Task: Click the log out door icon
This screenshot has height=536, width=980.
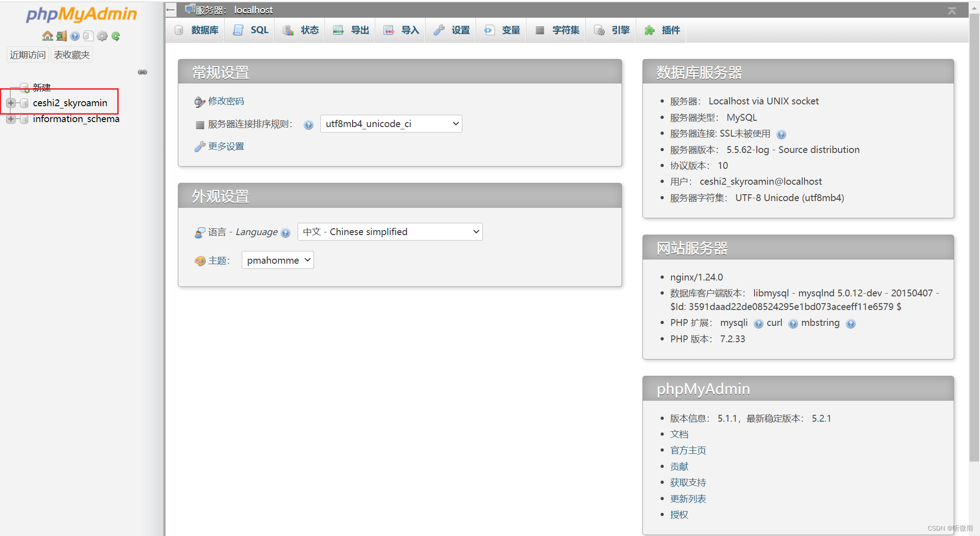Action: point(61,36)
